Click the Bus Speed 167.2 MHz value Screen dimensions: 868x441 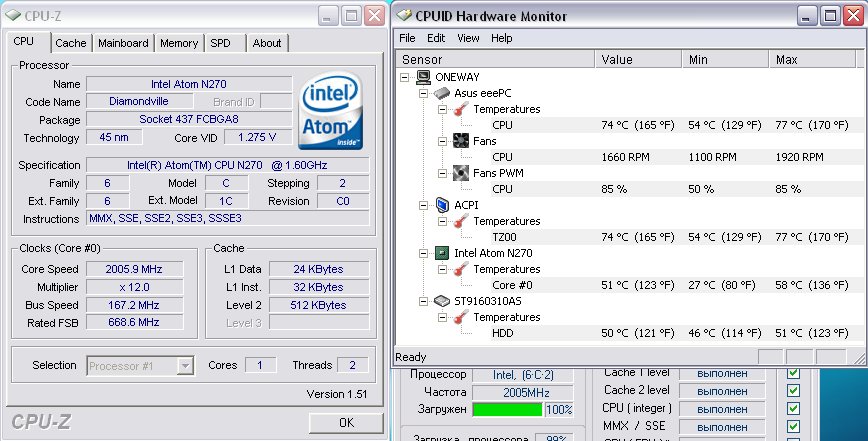[x=135, y=305]
